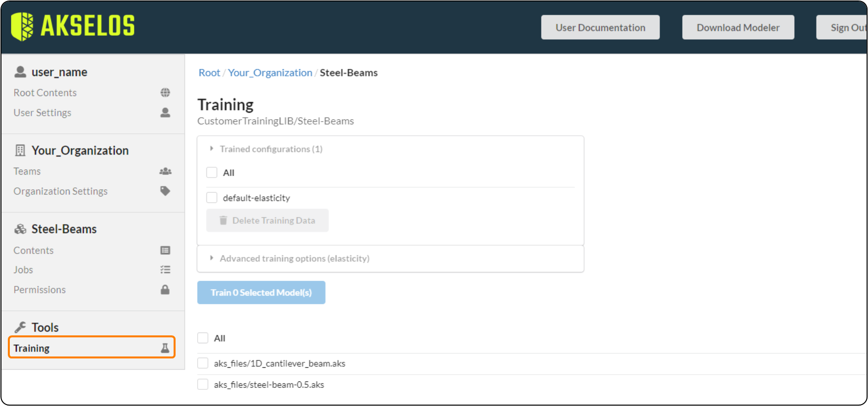Click the wrench icon beside Tools

pos(20,327)
